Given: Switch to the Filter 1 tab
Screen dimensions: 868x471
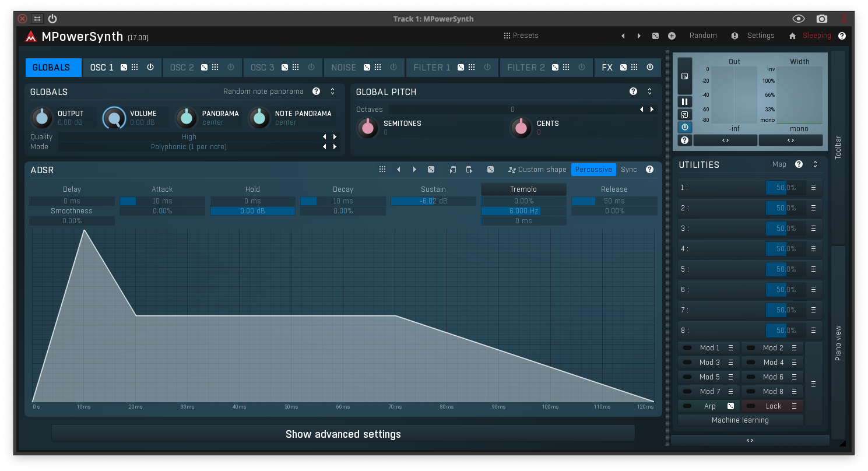Looking at the screenshot, I should (x=431, y=68).
